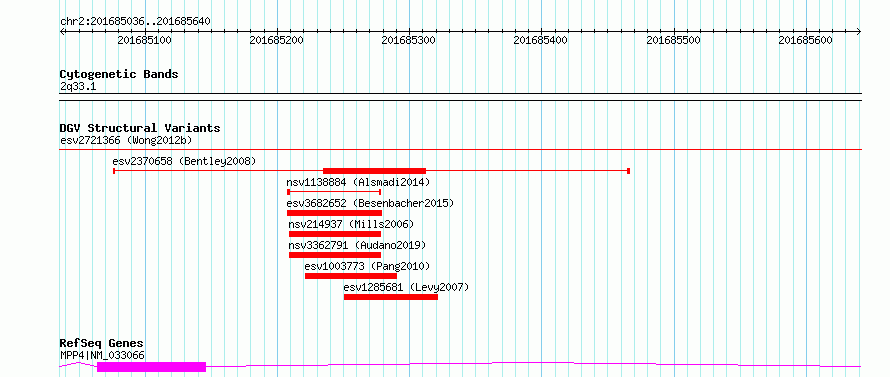The width and height of the screenshot is (890, 377).
Task: Collapse the DGV Structural Variants track heading
Action: pos(140,128)
